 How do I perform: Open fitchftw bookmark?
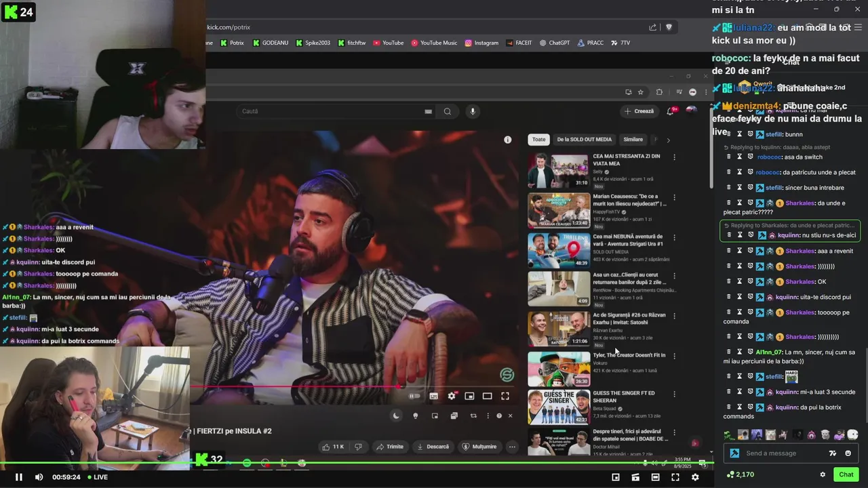pos(352,43)
